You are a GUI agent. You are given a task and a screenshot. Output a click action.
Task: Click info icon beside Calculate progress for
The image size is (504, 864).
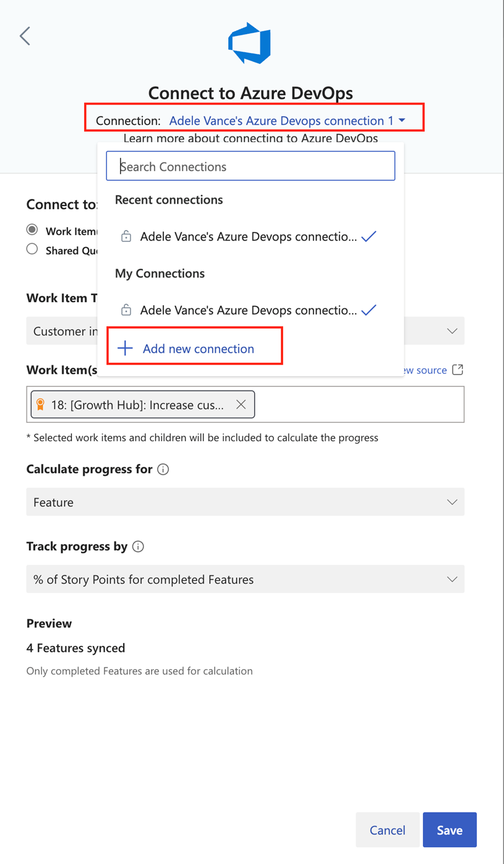coord(163,469)
